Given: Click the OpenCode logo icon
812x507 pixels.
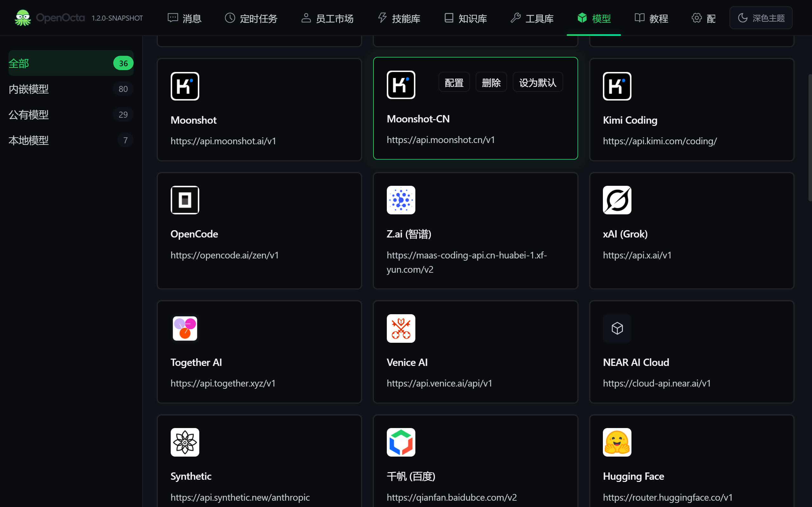Looking at the screenshot, I should (x=185, y=200).
